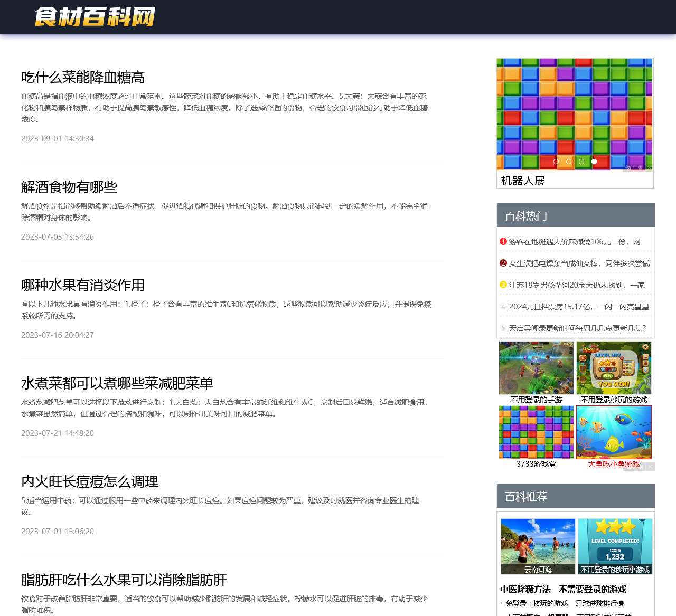
Task: Open article 水煮菜都可以煮哪些菜减肥菜单
Action: pyautogui.click(x=117, y=383)
